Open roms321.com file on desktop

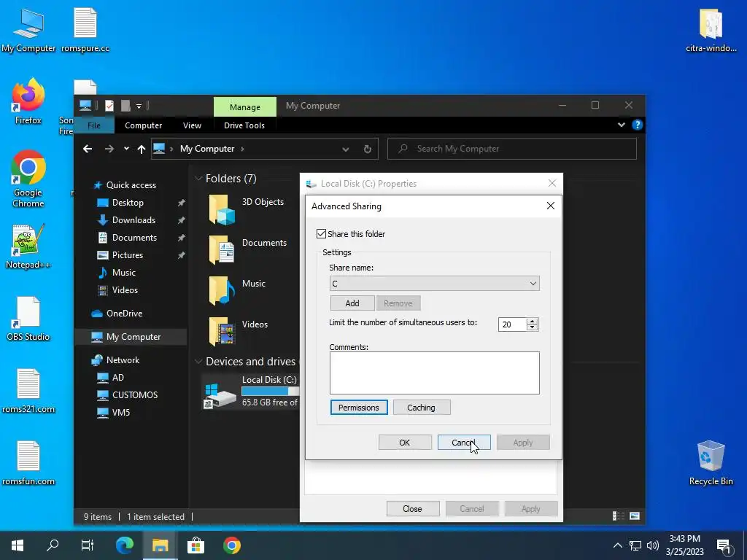click(28, 391)
